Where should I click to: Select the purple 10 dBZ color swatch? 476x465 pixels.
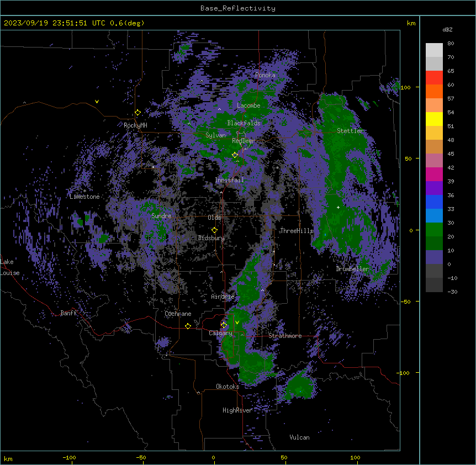434,257
